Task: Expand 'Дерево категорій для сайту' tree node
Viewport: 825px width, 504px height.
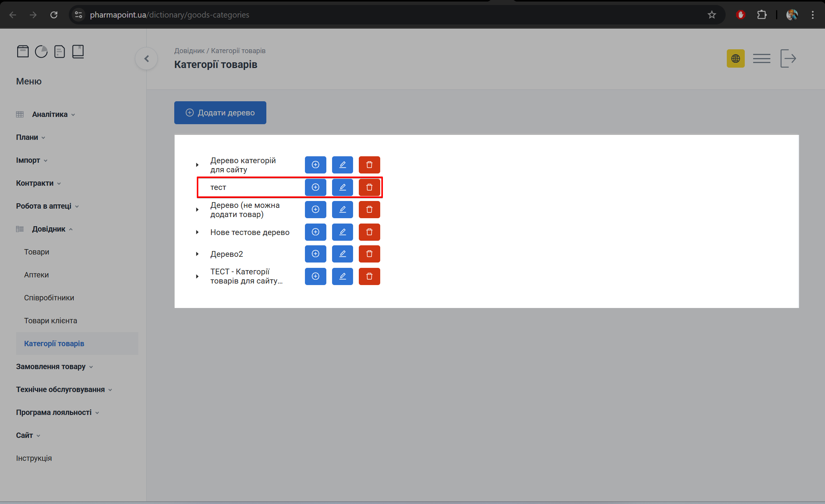Action: coord(197,165)
